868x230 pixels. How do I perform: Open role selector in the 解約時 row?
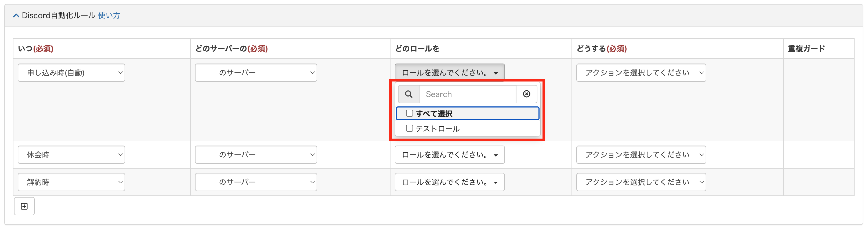(450, 182)
